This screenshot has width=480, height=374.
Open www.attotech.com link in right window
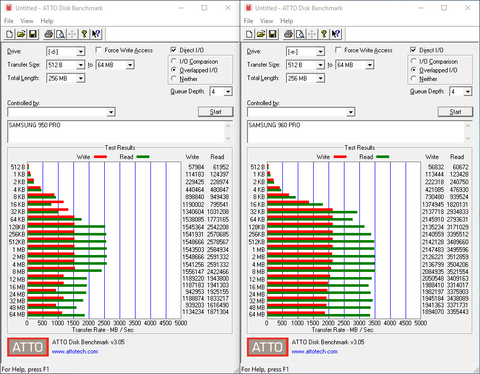(x=315, y=352)
